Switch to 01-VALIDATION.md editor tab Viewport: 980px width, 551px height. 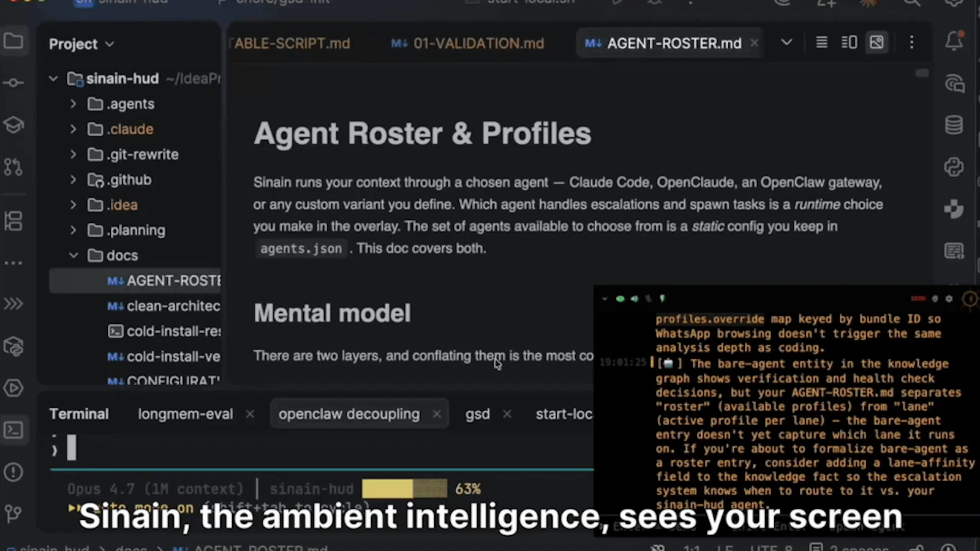pos(467,43)
